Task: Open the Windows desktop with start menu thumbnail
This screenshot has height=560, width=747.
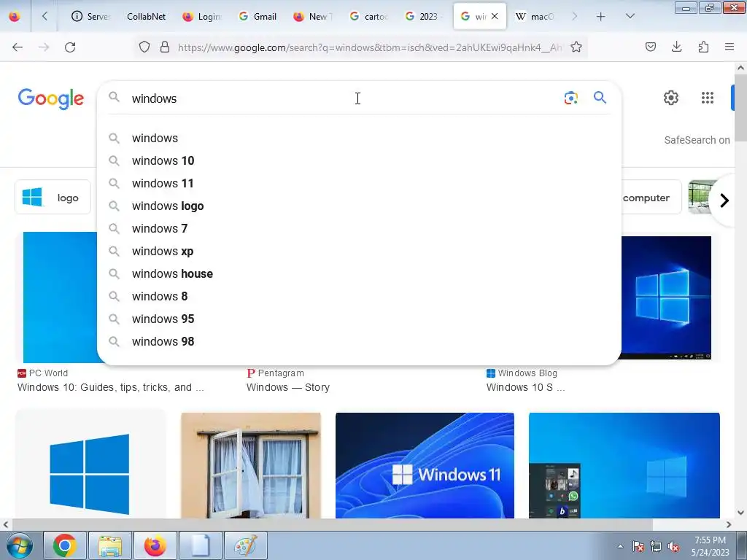Action: click(624, 465)
